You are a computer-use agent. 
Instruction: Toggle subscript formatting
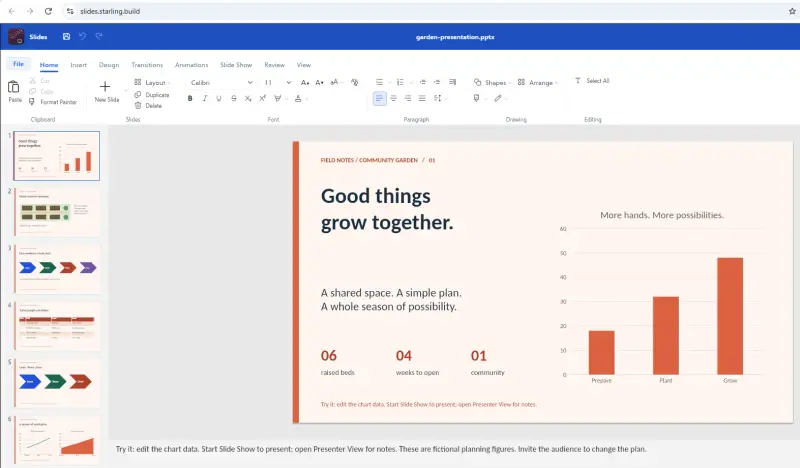click(x=248, y=98)
